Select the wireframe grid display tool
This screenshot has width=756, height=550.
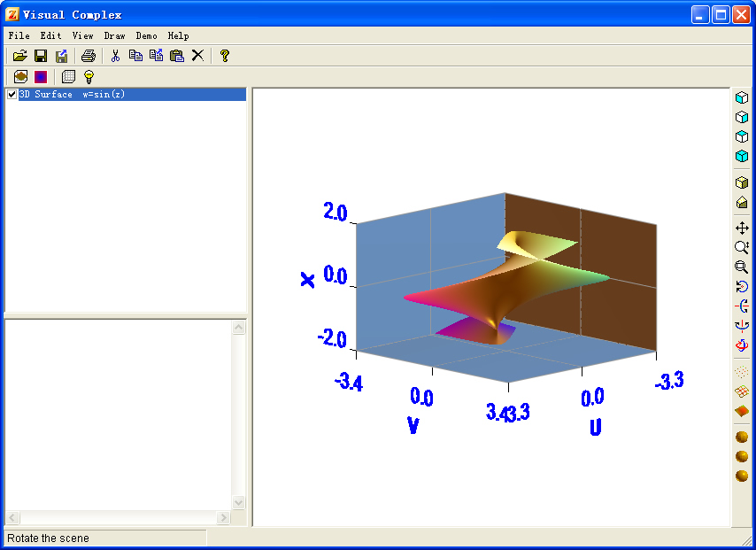point(68,76)
